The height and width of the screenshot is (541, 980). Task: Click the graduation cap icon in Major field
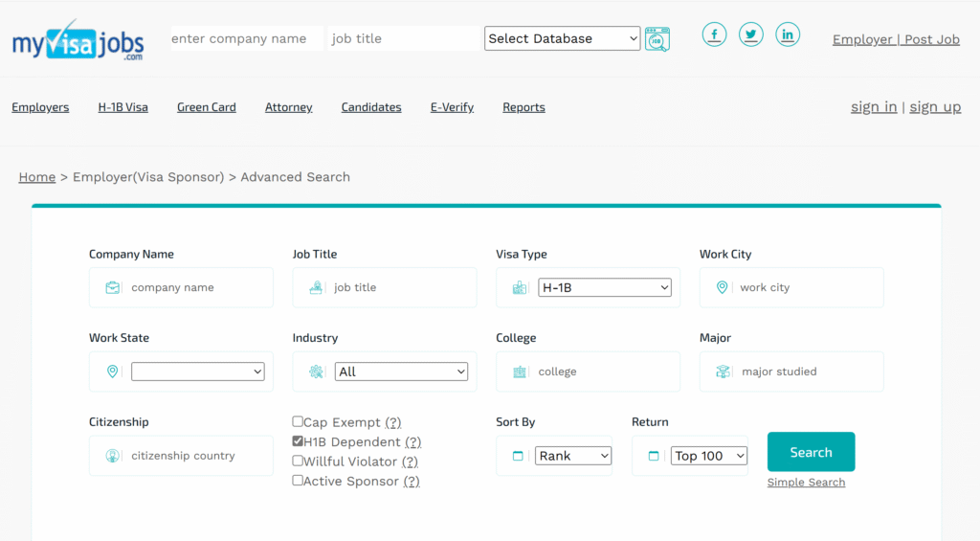[724, 372]
